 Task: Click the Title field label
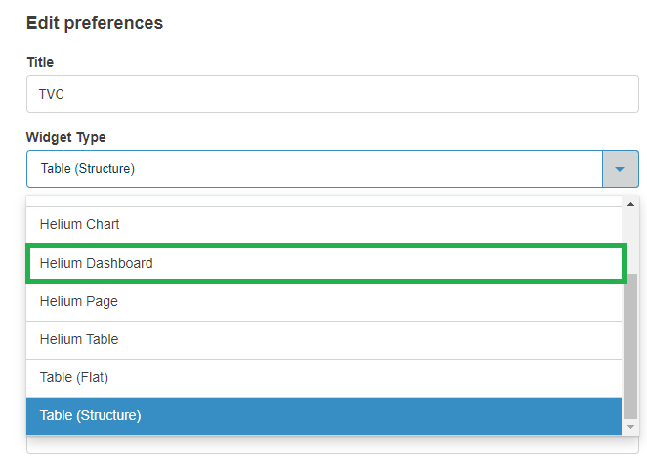pos(40,62)
